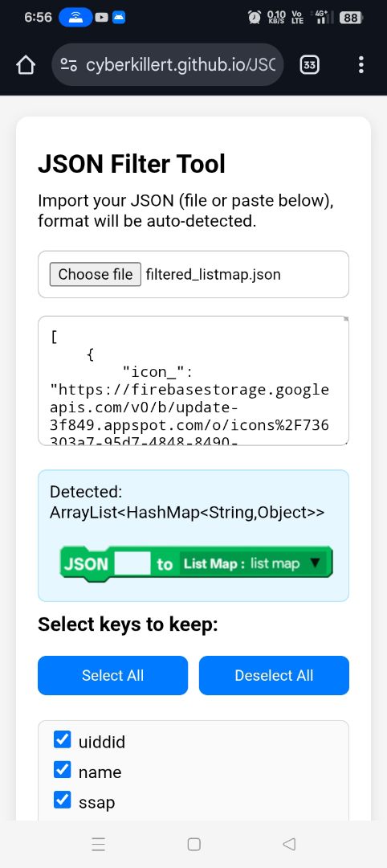Open Chrome's three-dot overflow menu
This screenshot has width=387, height=868.
pyautogui.click(x=361, y=65)
